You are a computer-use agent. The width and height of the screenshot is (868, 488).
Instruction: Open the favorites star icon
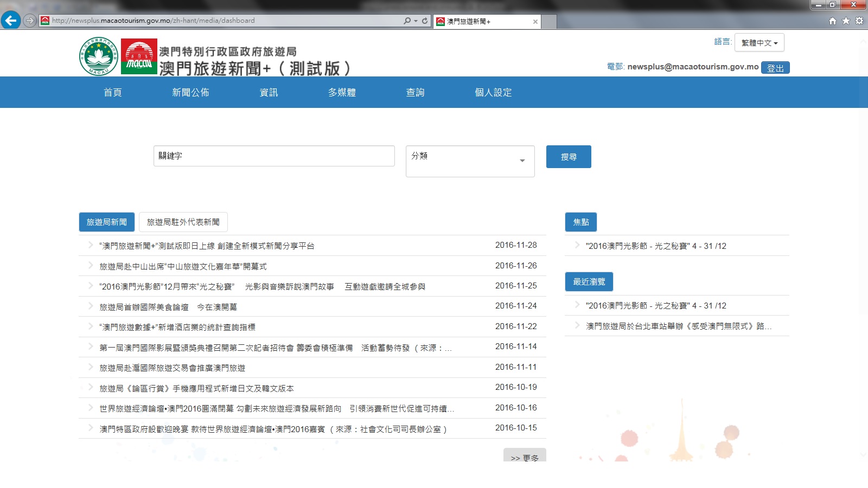[x=846, y=21]
